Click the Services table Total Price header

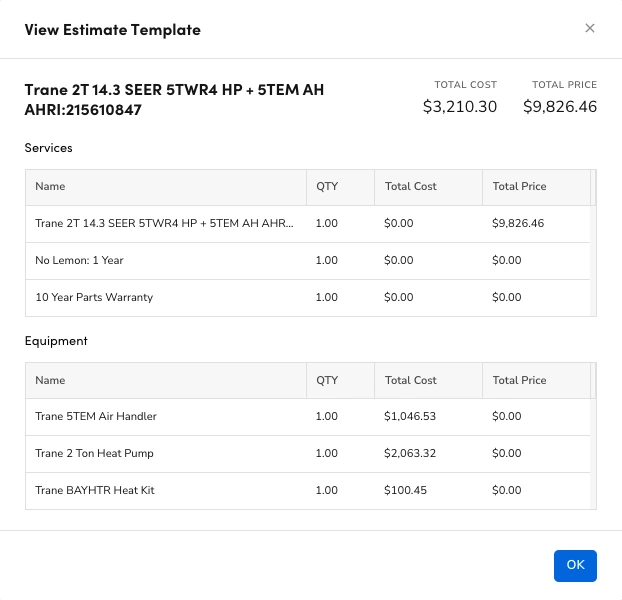[x=536, y=187]
